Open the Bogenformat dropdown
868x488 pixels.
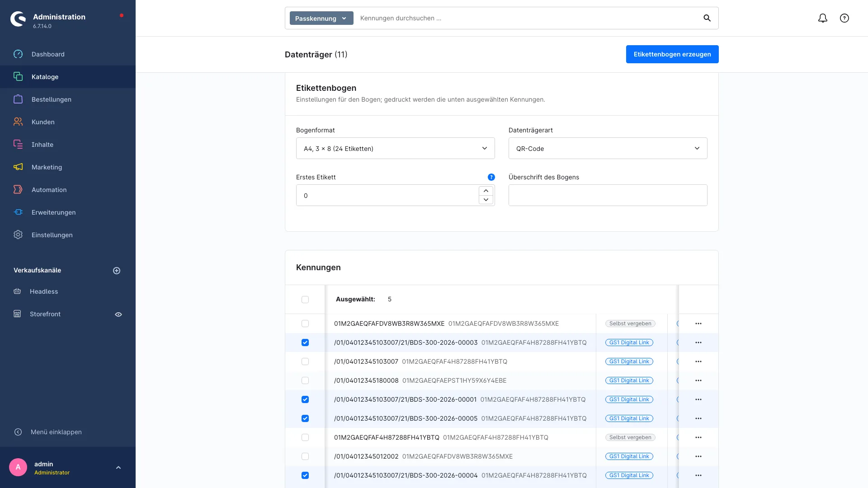click(396, 148)
